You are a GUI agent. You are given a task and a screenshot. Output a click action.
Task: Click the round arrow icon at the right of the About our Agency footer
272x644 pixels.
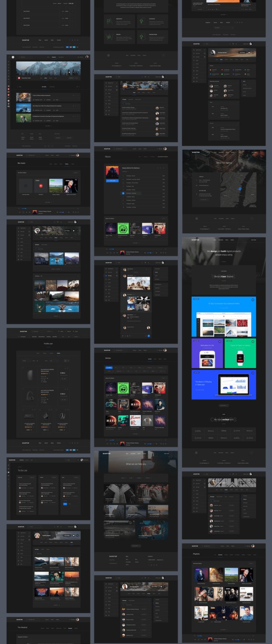pyautogui.click(x=252, y=218)
